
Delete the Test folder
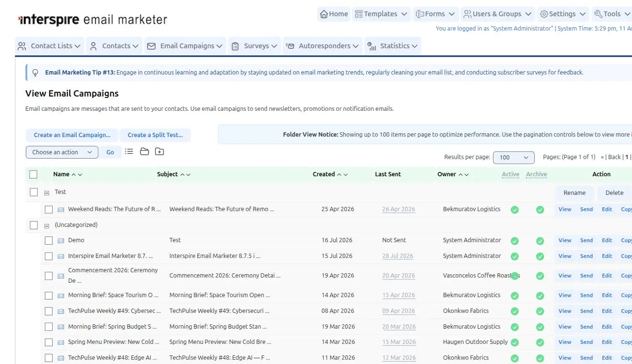pos(614,193)
